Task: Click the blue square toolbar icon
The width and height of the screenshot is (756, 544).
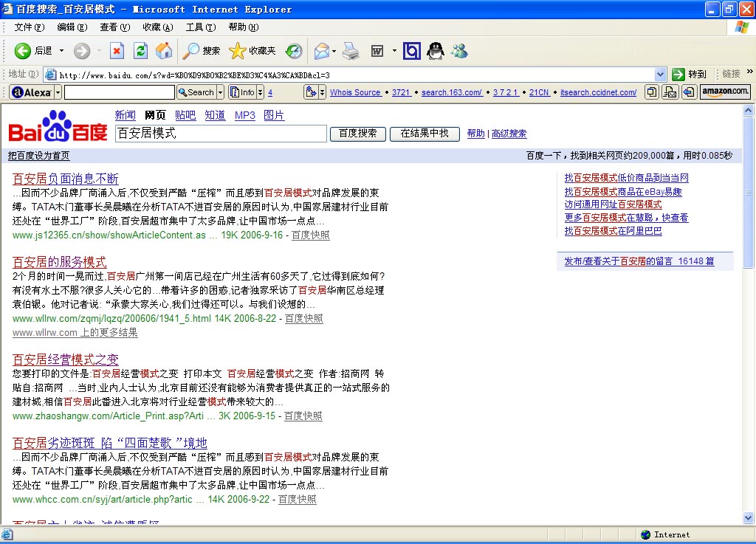Action: click(x=411, y=51)
